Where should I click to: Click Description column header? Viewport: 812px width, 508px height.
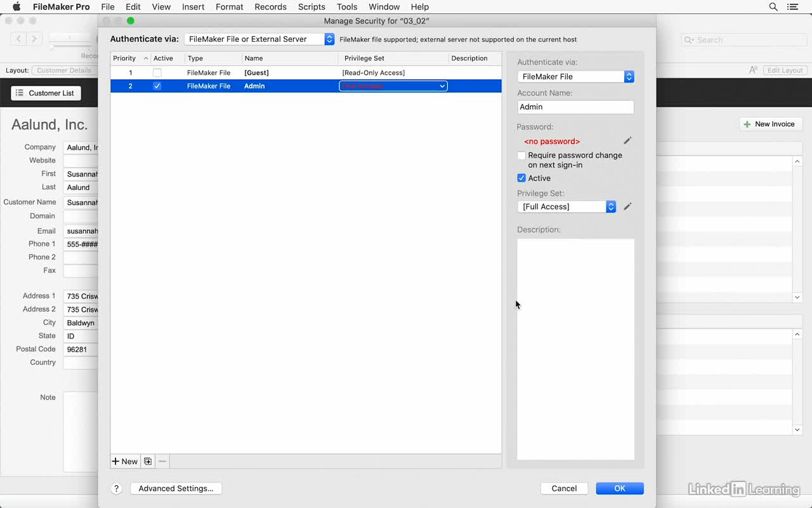pyautogui.click(x=474, y=58)
